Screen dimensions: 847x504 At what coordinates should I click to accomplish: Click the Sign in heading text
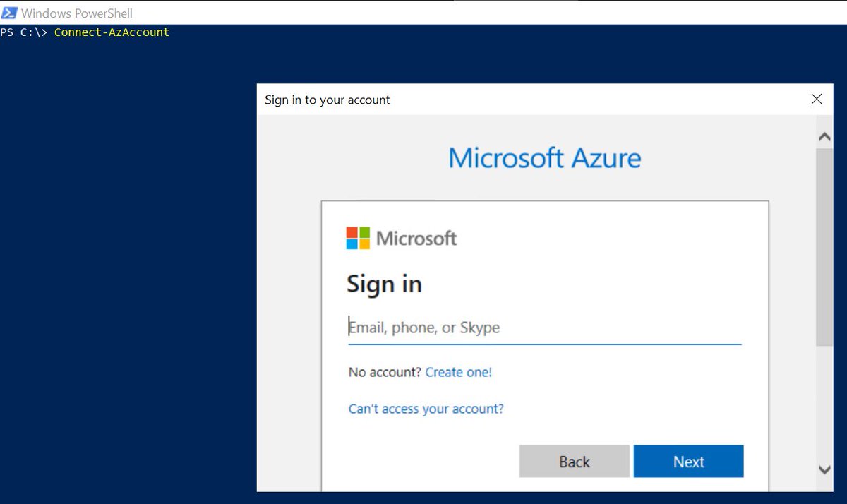pos(385,284)
